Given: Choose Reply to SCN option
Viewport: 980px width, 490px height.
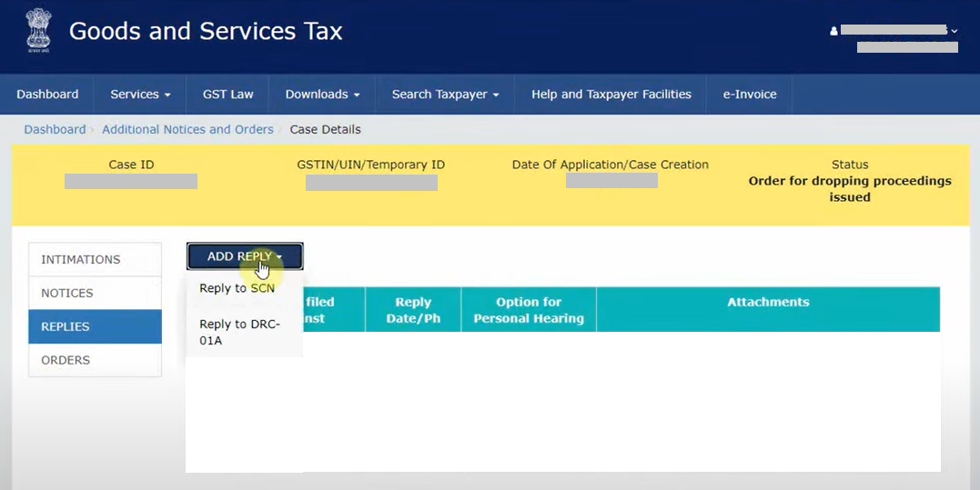Looking at the screenshot, I should [x=237, y=288].
